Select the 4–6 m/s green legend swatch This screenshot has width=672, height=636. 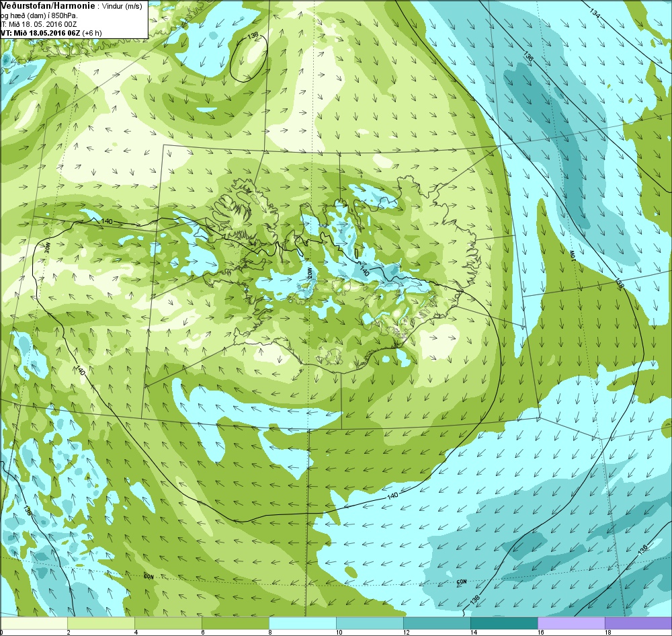pos(168,623)
